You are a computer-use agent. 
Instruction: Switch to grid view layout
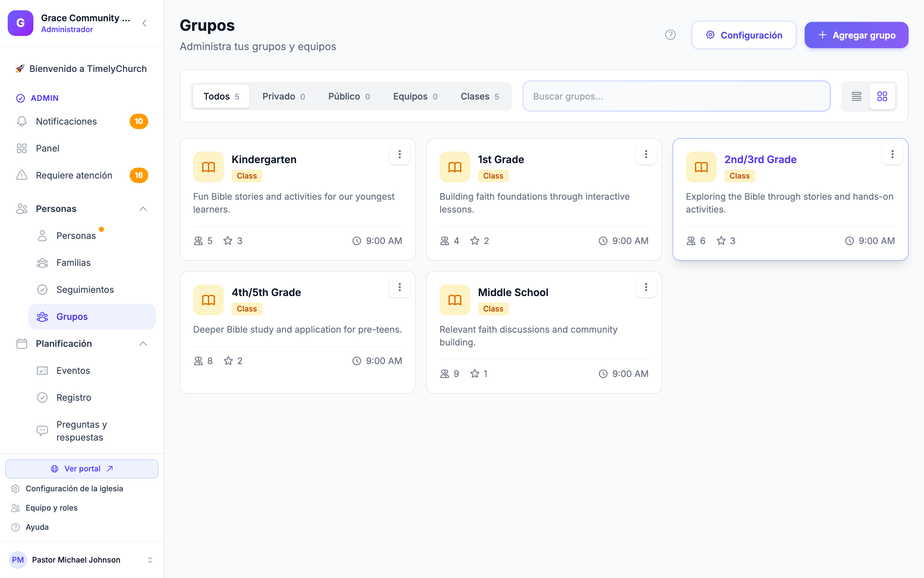[x=882, y=96]
